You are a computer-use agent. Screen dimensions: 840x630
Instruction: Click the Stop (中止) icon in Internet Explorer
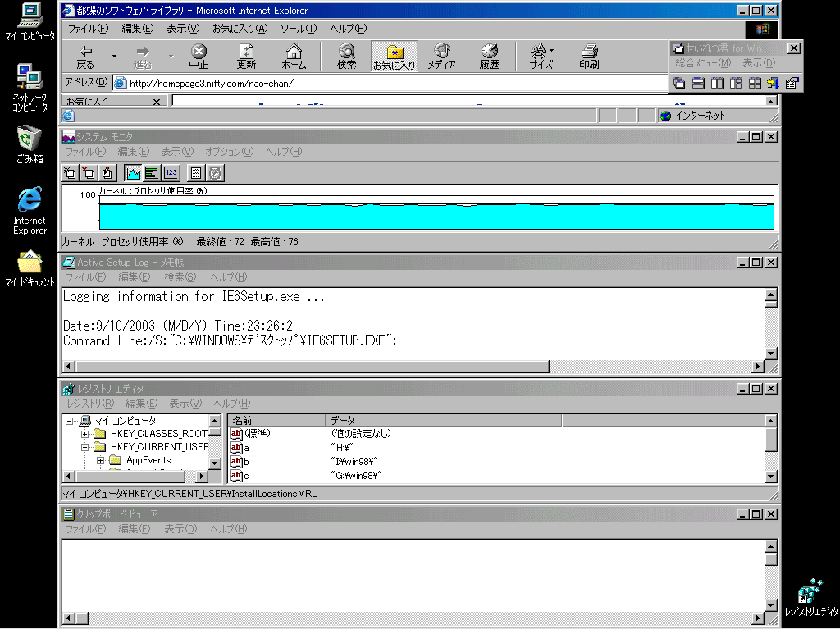199,57
